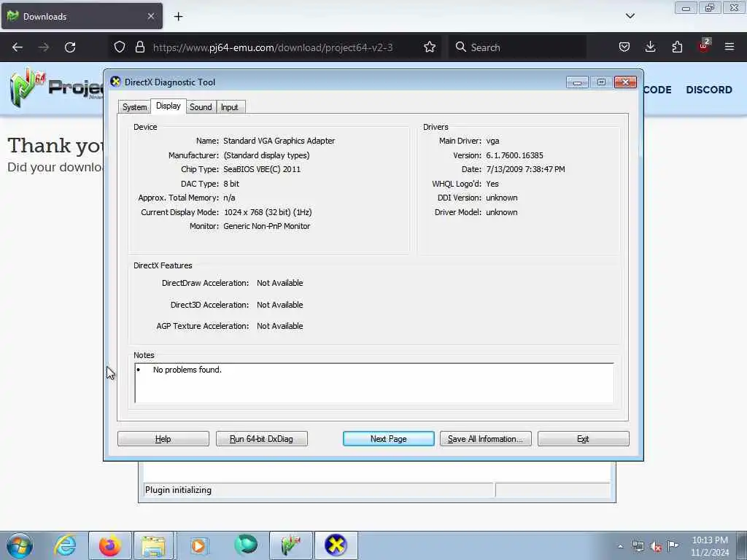Screen dimensions: 747x560
Task: Open the Windows Start orb
Action: coord(20,545)
